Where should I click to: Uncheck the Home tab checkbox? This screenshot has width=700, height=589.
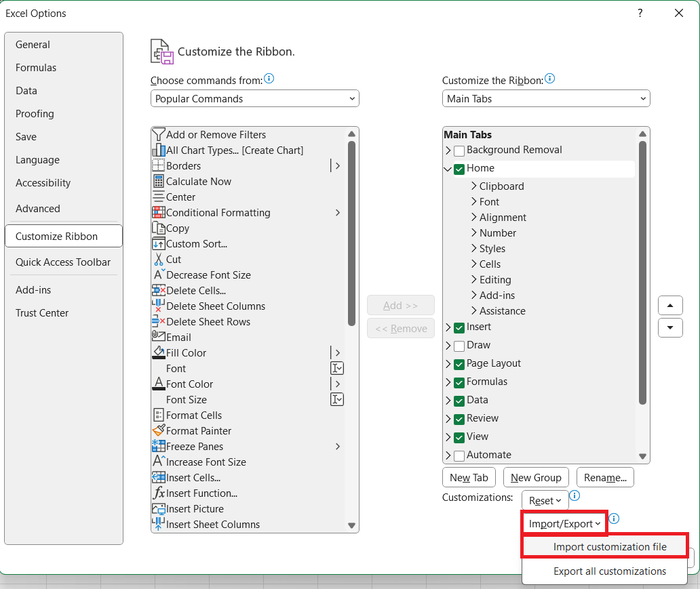[x=459, y=169]
